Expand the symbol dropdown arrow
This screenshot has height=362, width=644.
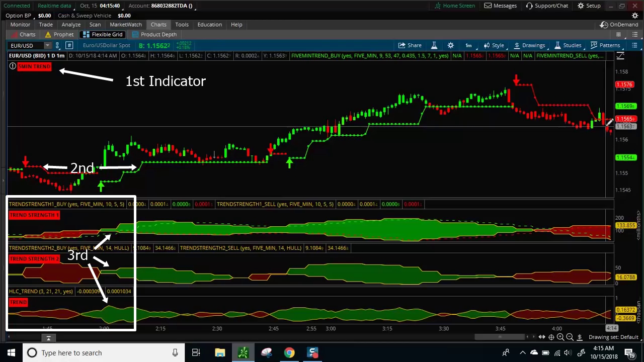[47, 46]
